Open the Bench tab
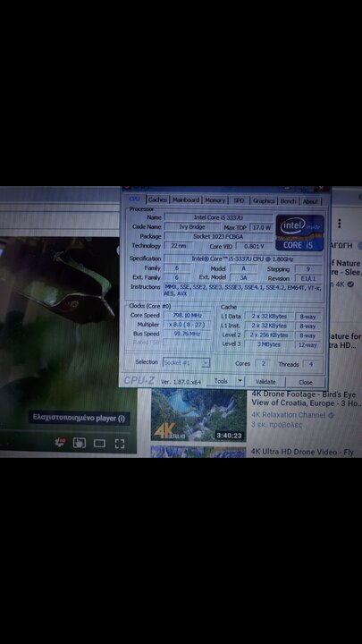Screen dimensions: 362x644 288,201
